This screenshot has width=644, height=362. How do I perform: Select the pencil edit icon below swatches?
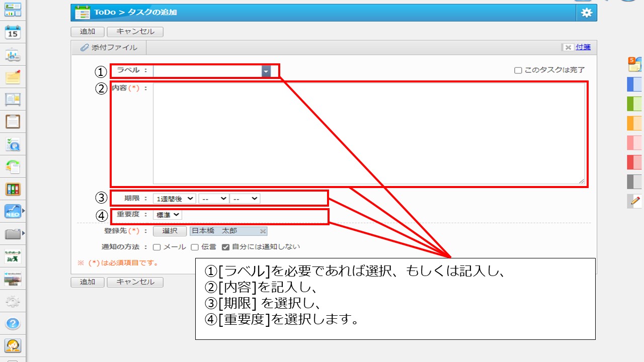point(634,201)
